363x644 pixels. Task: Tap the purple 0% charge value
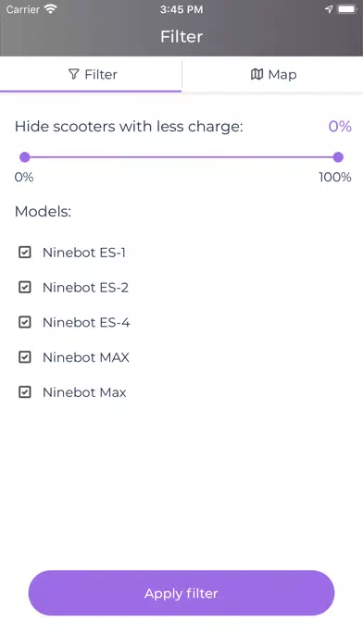[x=340, y=126]
